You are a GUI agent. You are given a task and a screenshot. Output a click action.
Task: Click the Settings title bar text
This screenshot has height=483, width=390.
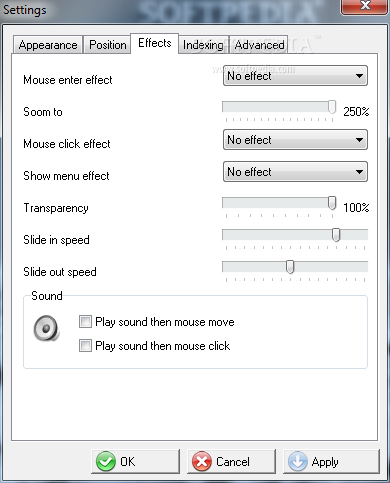[25, 10]
